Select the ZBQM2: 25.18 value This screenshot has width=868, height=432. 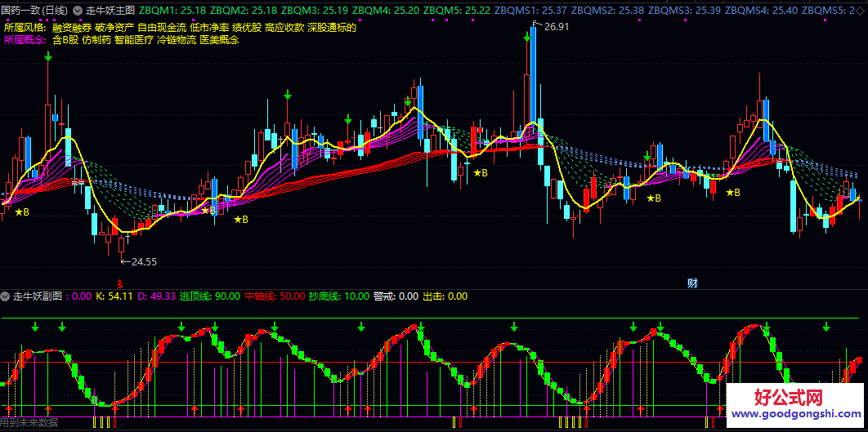244,10
